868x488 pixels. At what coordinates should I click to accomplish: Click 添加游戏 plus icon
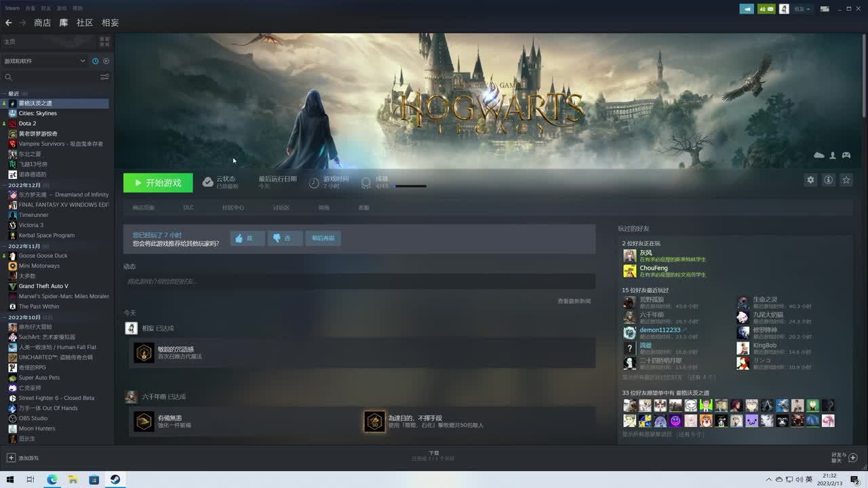click(x=11, y=458)
